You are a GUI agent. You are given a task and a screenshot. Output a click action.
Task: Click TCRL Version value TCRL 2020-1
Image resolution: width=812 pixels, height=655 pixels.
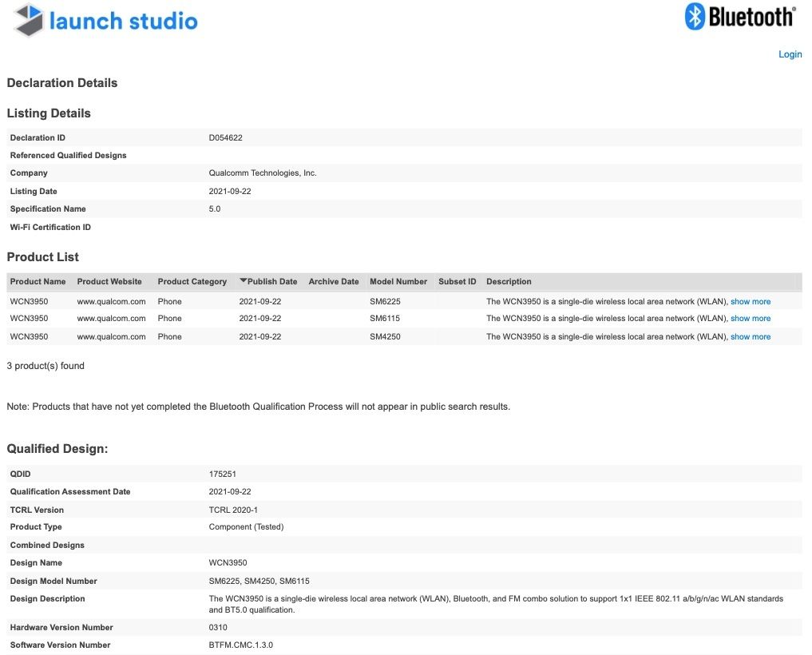pyautogui.click(x=233, y=510)
